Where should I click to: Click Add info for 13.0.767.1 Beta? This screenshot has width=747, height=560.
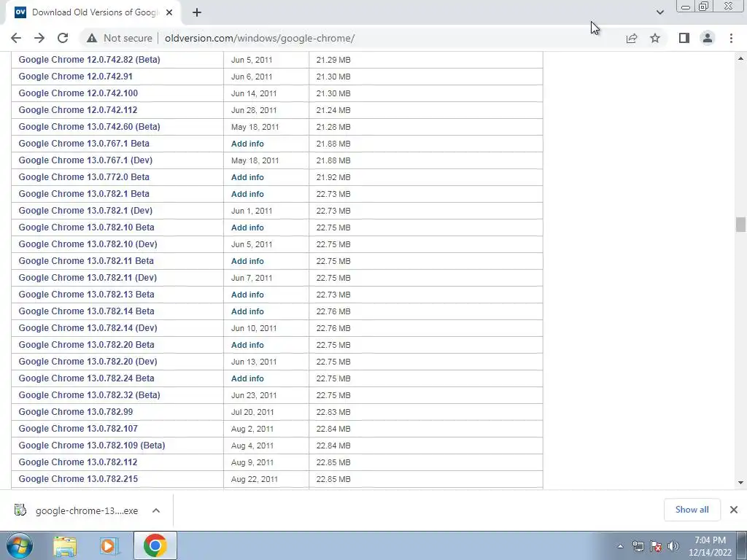tap(247, 144)
